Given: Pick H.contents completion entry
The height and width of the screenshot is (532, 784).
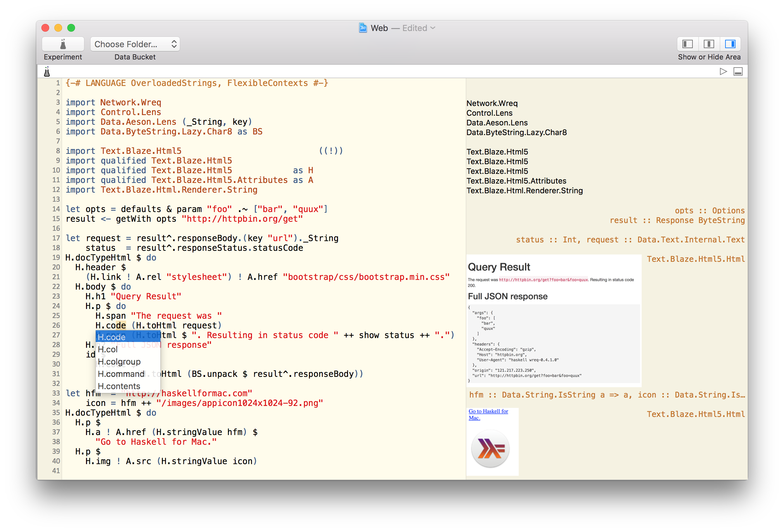Looking at the screenshot, I should pos(128,386).
